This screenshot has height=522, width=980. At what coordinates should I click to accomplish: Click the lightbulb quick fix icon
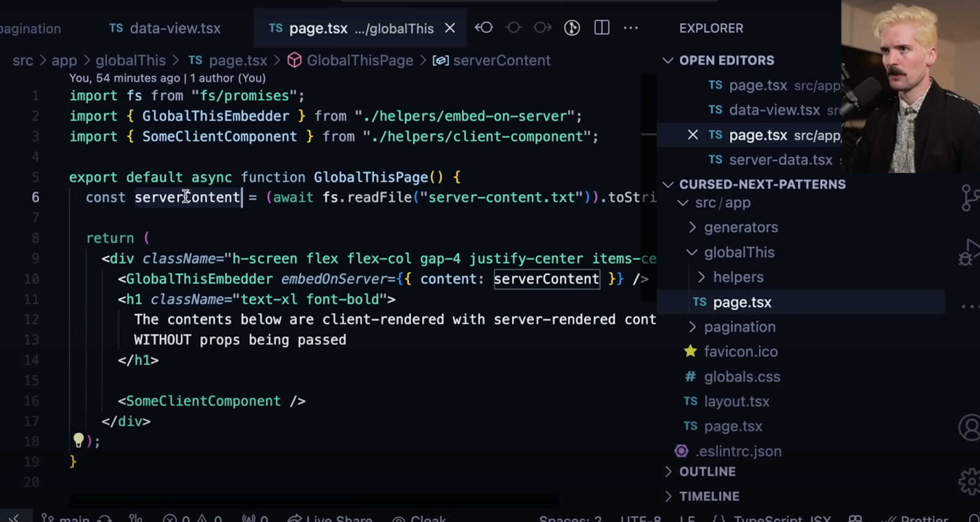coord(78,439)
